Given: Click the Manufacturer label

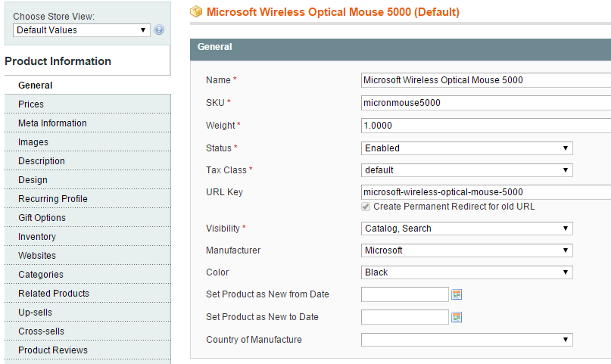Looking at the screenshot, I should [233, 250].
